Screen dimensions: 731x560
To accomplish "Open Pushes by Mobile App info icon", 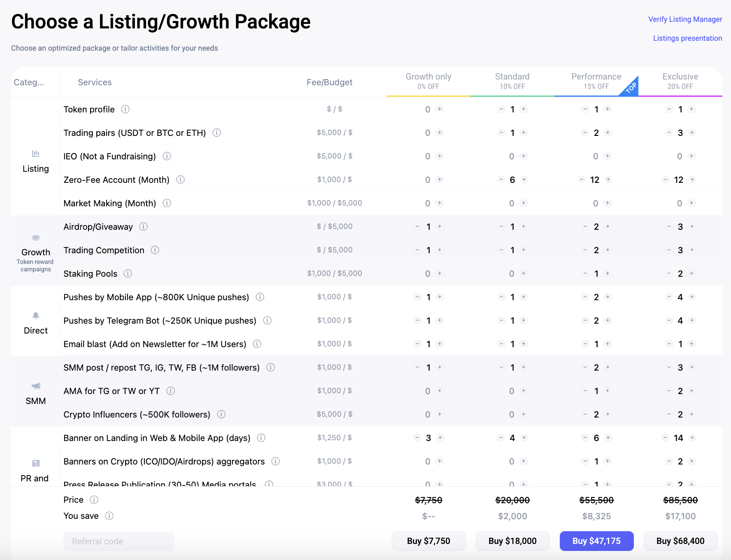I will 260,297.
